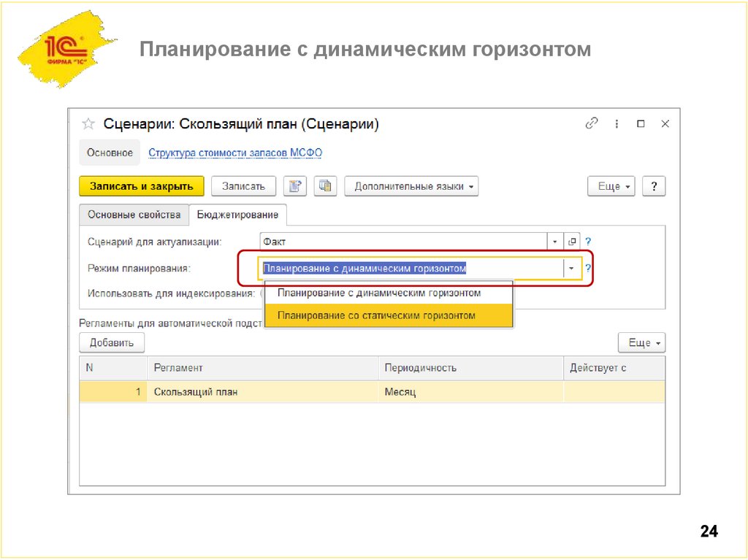The height and width of the screenshot is (560, 748).
Task: Click the document attachment icon on the toolbar
Action: tap(295, 186)
